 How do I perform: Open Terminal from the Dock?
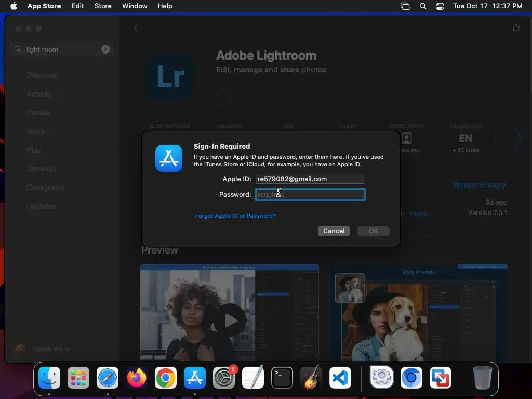click(282, 378)
